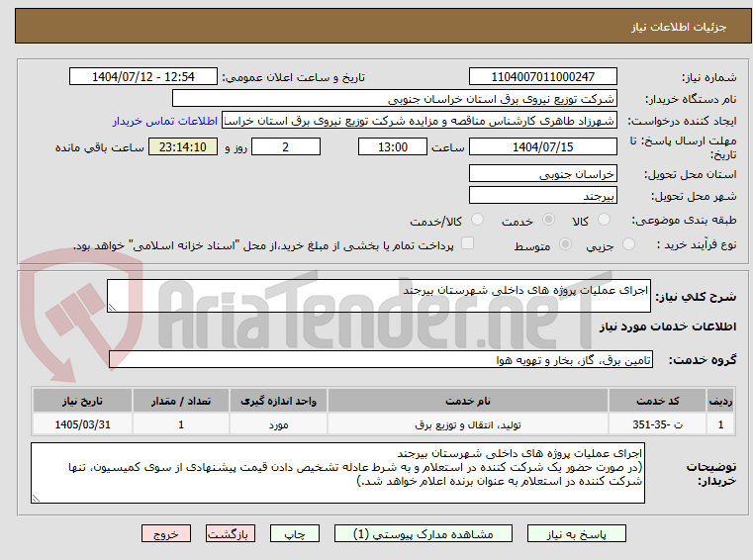Screen dimensions: 753x560
Task: Click deadline time field 13:00
Action: [393, 147]
